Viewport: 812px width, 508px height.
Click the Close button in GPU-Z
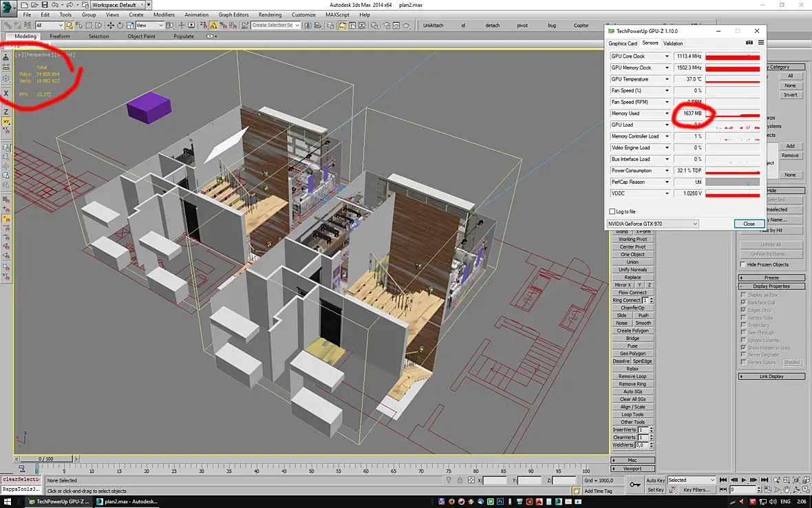tap(749, 224)
